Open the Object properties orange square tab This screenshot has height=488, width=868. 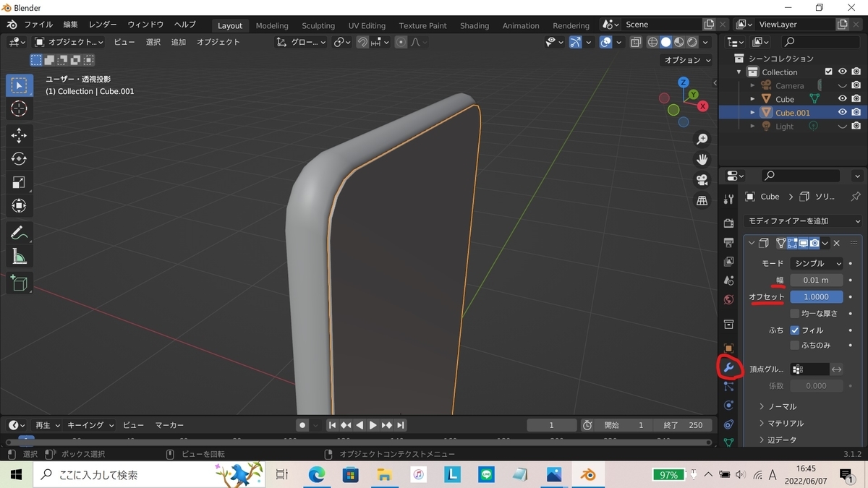click(728, 348)
